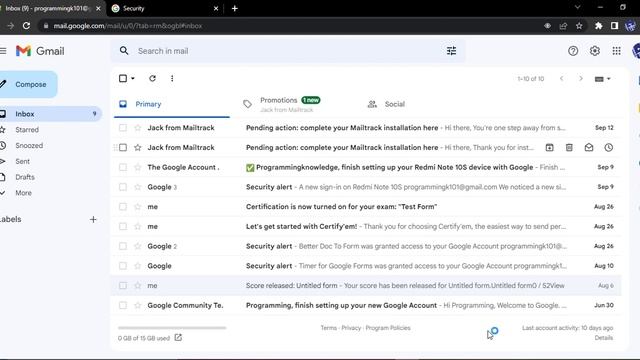The height and width of the screenshot is (360, 640).
Task: Check the Sep 9 Security alert checkbox
Action: pos(123,187)
